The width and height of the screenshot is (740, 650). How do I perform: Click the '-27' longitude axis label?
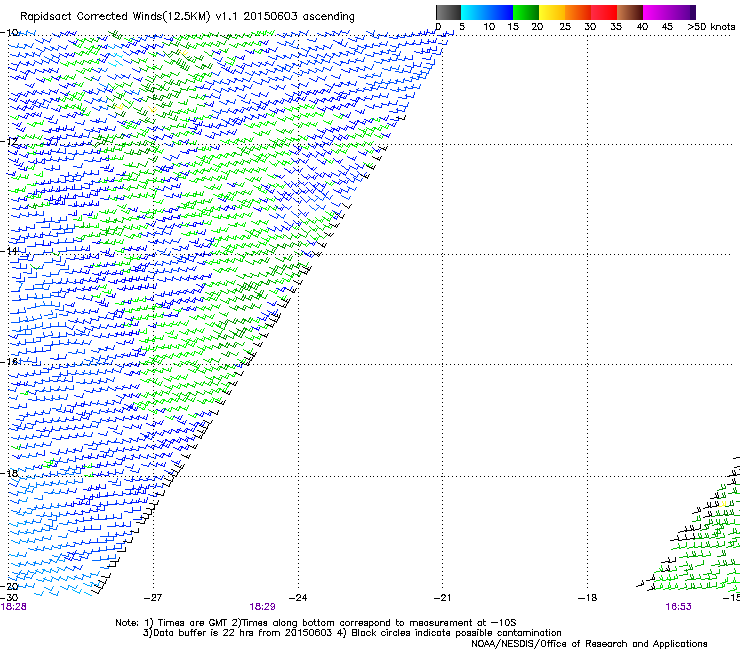153,598
